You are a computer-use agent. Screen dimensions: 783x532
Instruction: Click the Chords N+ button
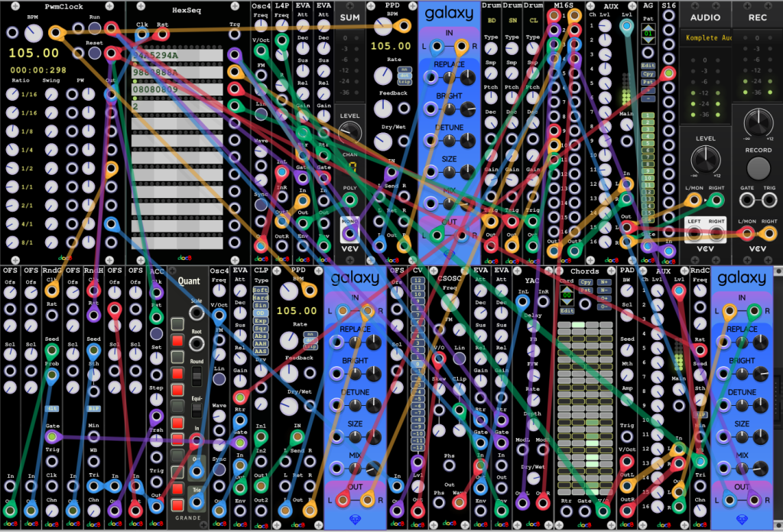(x=604, y=282)
